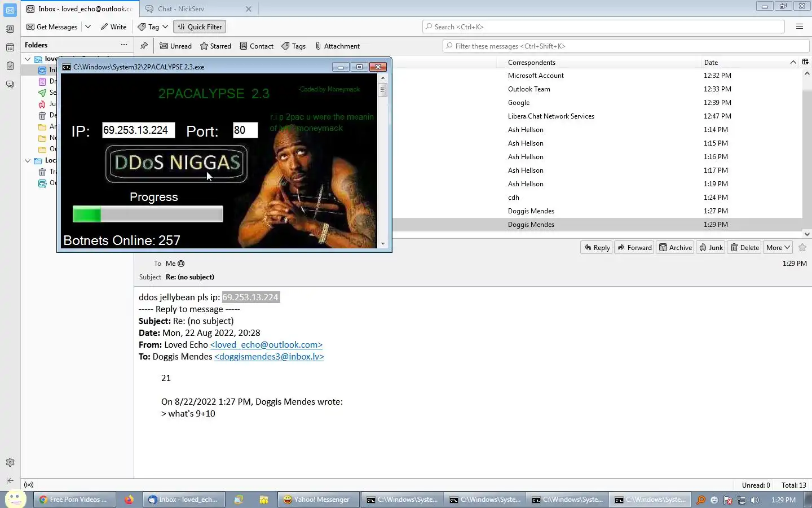
Task: Toggle the Starred quick filter
Action: tap(215, 46)
